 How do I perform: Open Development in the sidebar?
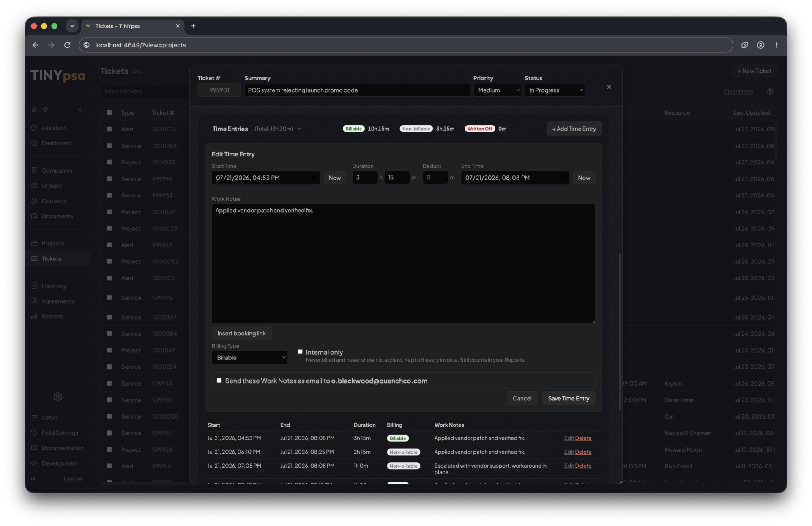(x=60, y=463)
